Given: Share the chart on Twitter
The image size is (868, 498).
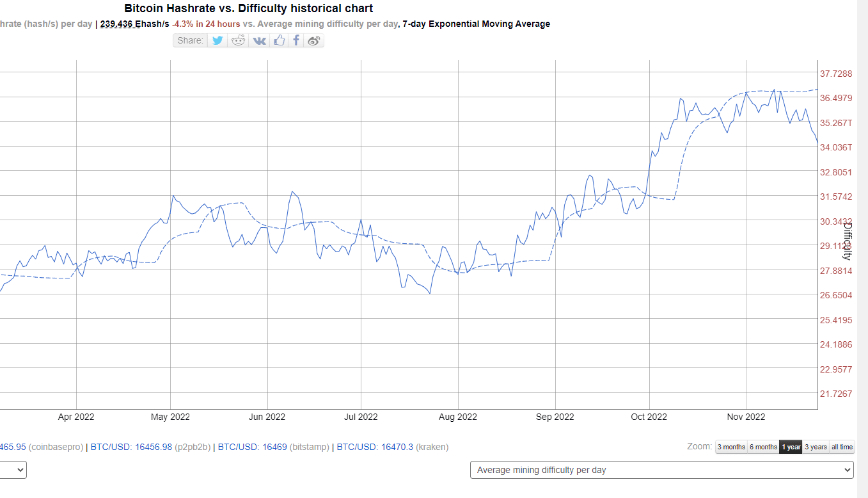Looking at the screenshot, I should pos(217,40).
